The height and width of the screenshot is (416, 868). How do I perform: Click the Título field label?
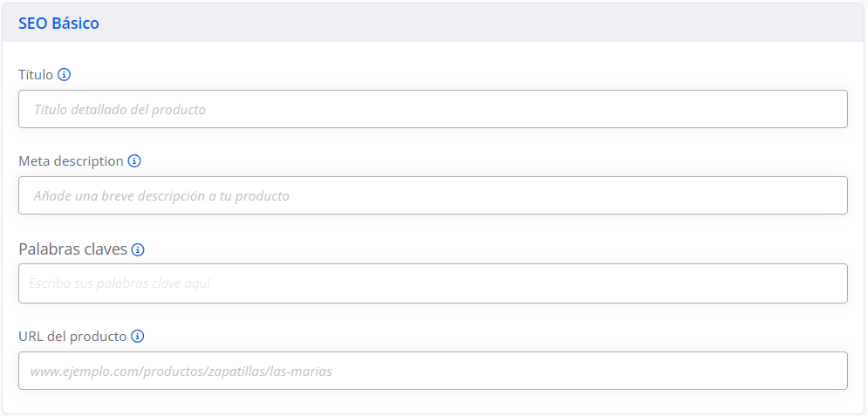coord(36,75)
